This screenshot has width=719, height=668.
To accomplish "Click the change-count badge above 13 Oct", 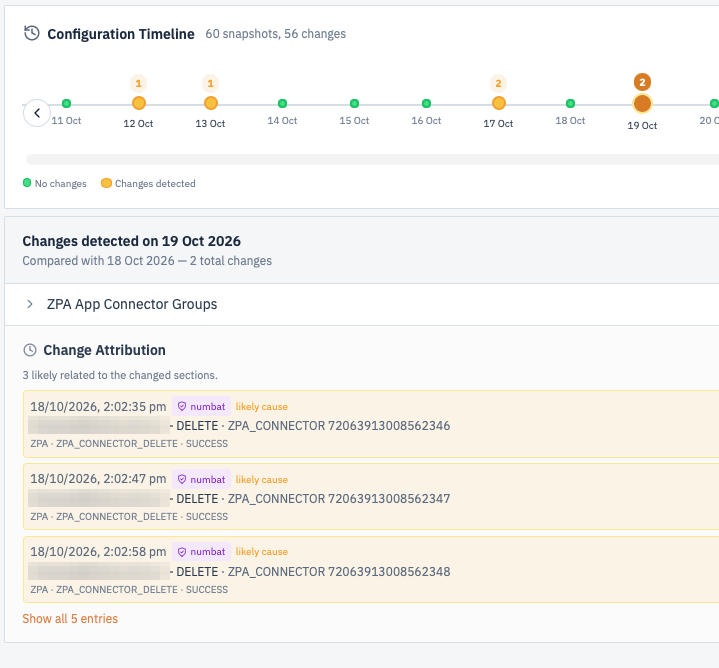I will (210, 83).
